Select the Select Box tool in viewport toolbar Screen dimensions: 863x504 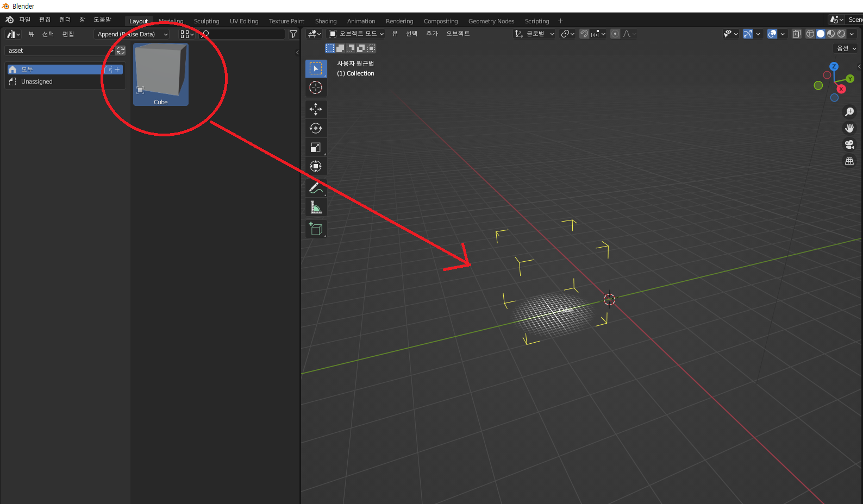(x=316, y=68)
